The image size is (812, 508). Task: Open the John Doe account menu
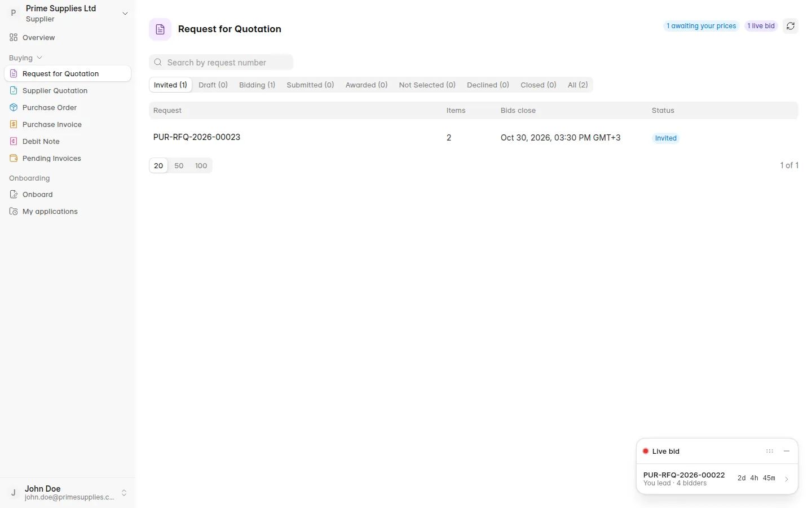click(68, 493)
